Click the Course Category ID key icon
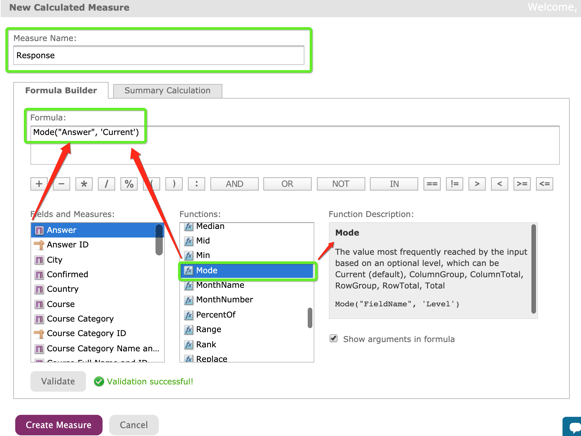The height and width of the screenshot is (436, 581). [39, 333]
